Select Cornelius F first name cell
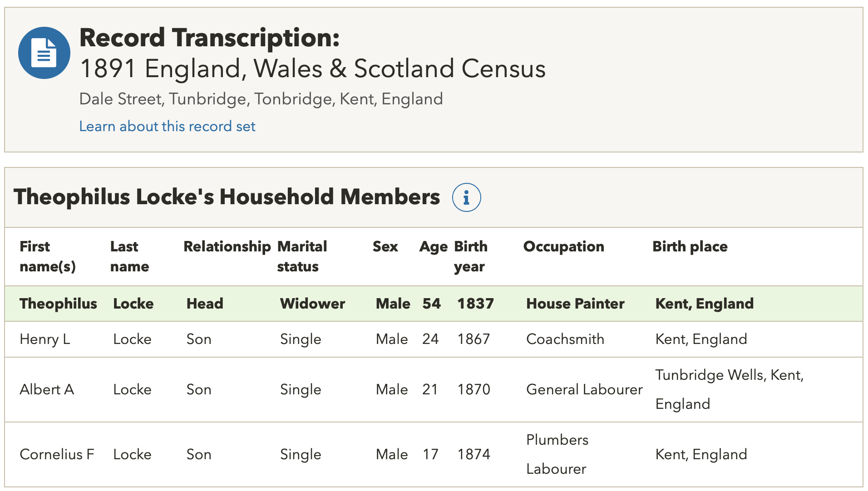 (x=57, y=455)
